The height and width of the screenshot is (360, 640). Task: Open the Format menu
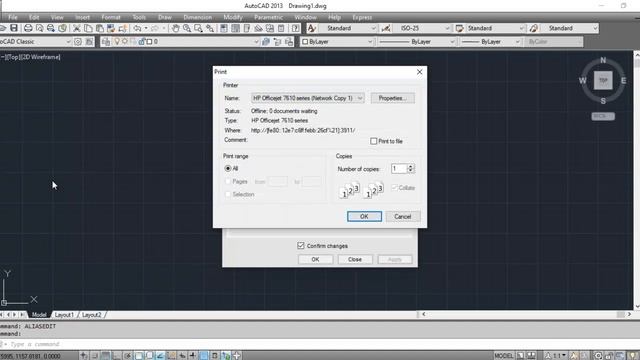point(111,18)
